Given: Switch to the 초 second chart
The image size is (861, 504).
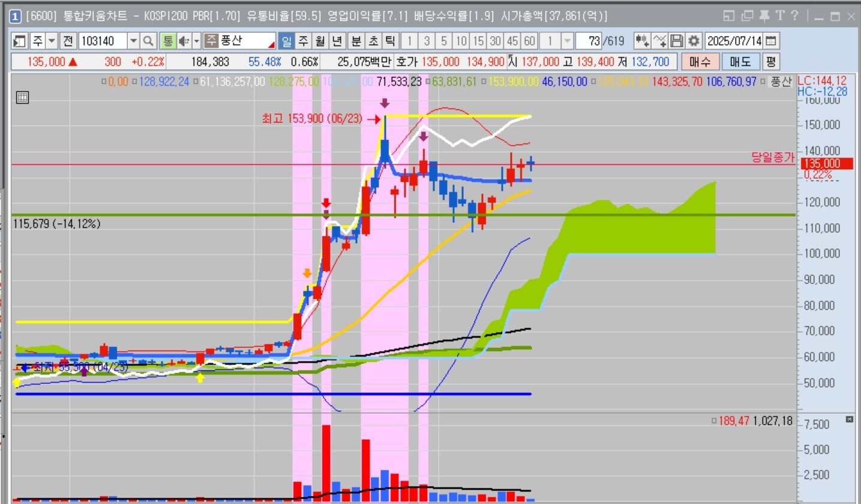Looking at the screenshot, I should [x=373, y=41].
